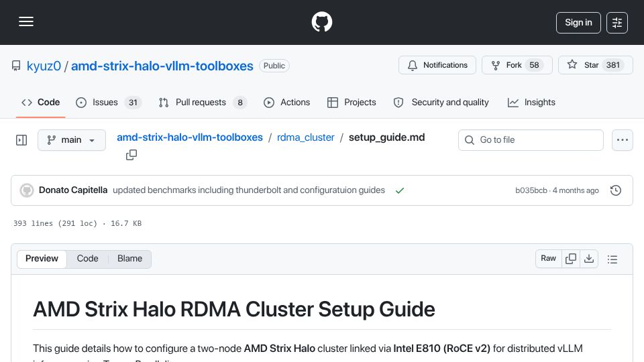Open rdma_cluster folder in breadcrumb
Viewport: 644px width, 362px height.
306,137
